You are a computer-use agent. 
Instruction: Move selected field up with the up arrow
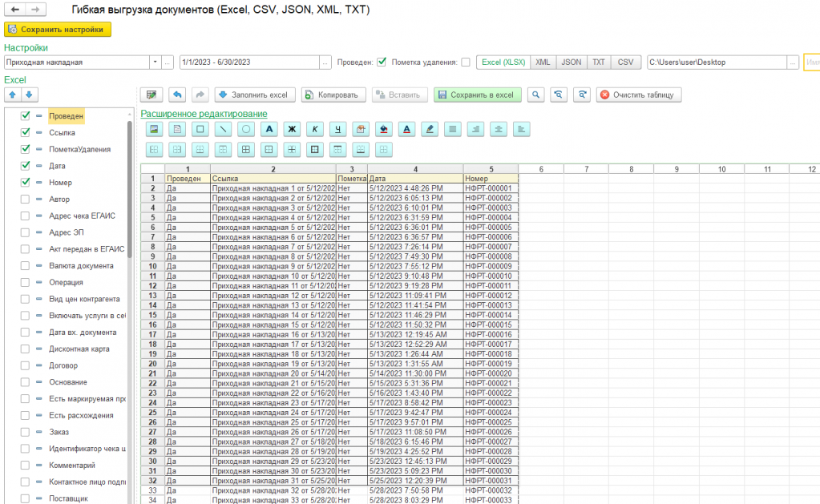click(x=12, y=95)
